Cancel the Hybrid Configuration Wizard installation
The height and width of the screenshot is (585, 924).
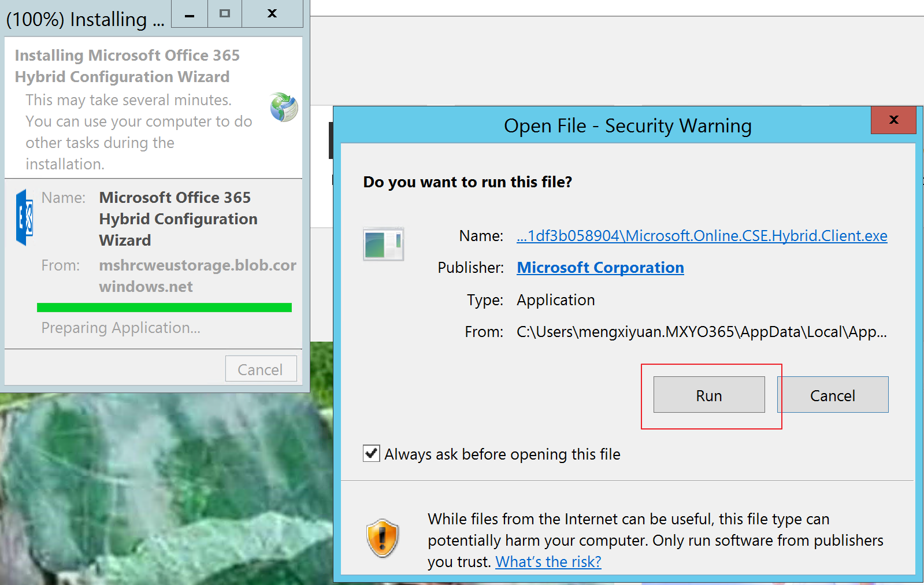pos(261,369)
